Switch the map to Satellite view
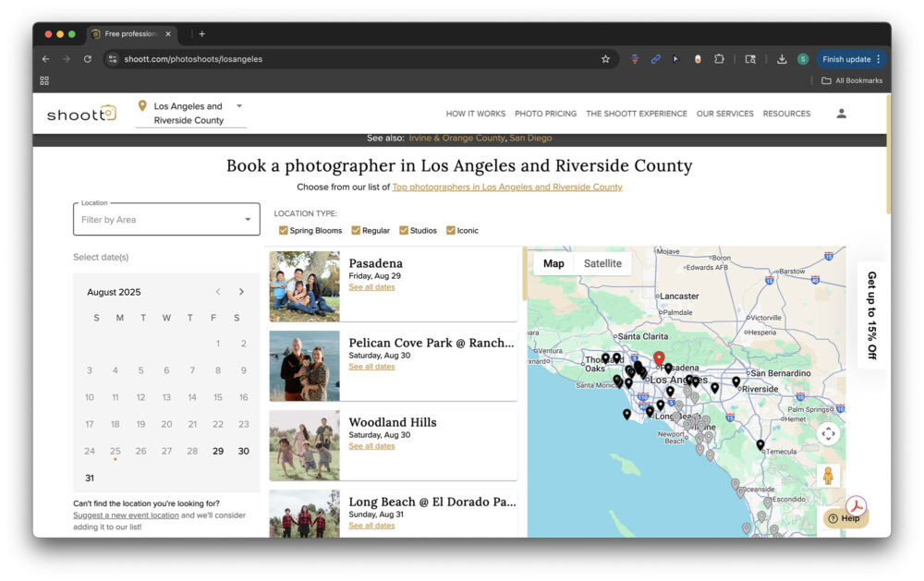The image size is (924, 581). [x=602, y=263]
